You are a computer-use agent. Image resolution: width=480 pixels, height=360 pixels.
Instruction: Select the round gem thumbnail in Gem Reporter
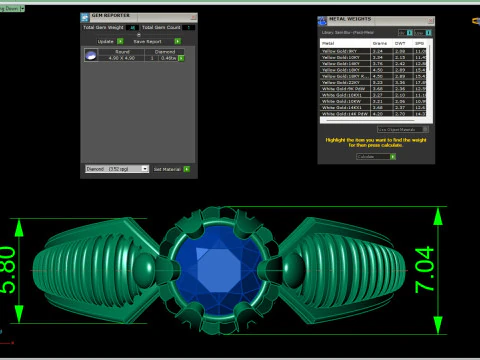click(91, 55)
